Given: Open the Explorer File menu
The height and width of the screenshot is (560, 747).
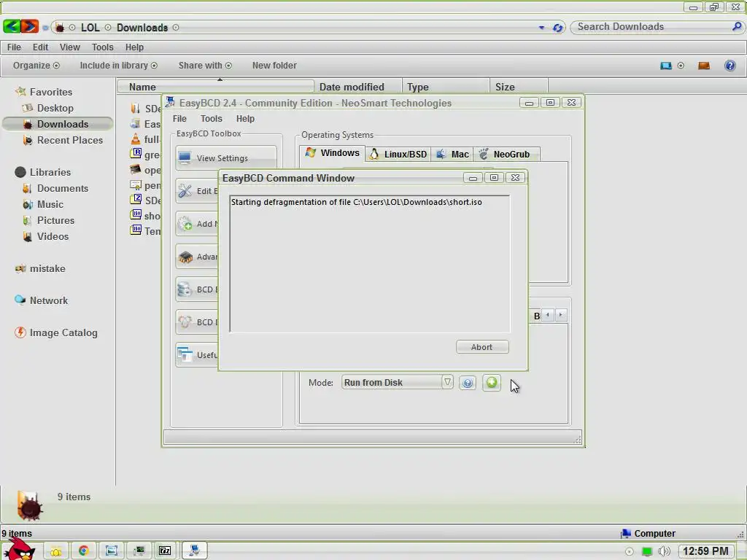Looking at the screenshot, I should point(14,47).
